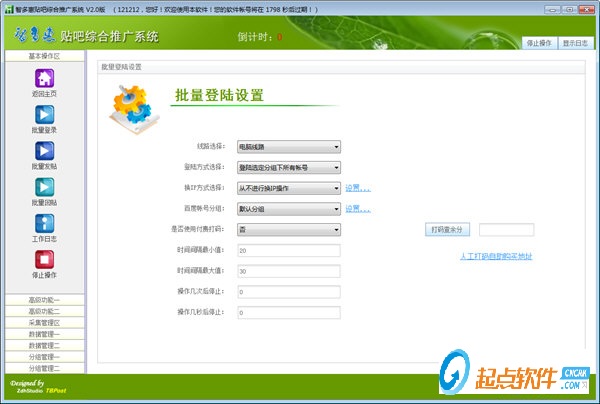Click the 操作几秒后停止 input field
Image resolution: width=600 pixels, height=404 pixels.
[x=289, y=313]
